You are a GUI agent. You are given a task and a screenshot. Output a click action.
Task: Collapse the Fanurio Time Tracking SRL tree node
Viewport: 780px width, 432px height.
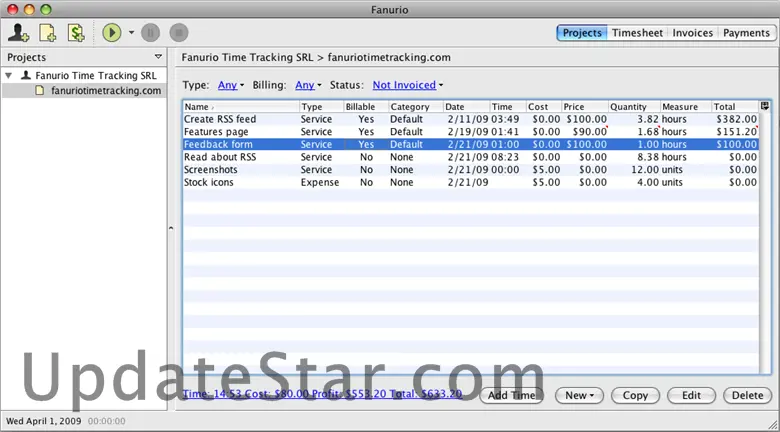10,75
